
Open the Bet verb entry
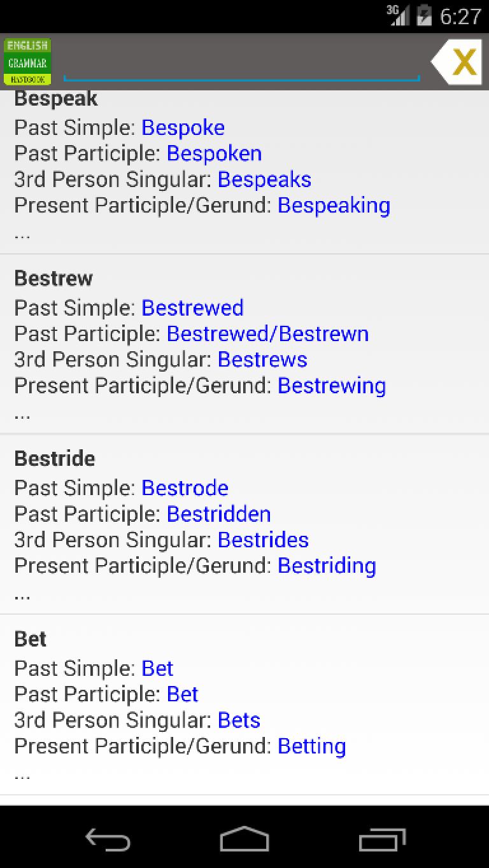pyautogui.click(x=31, y=639)
